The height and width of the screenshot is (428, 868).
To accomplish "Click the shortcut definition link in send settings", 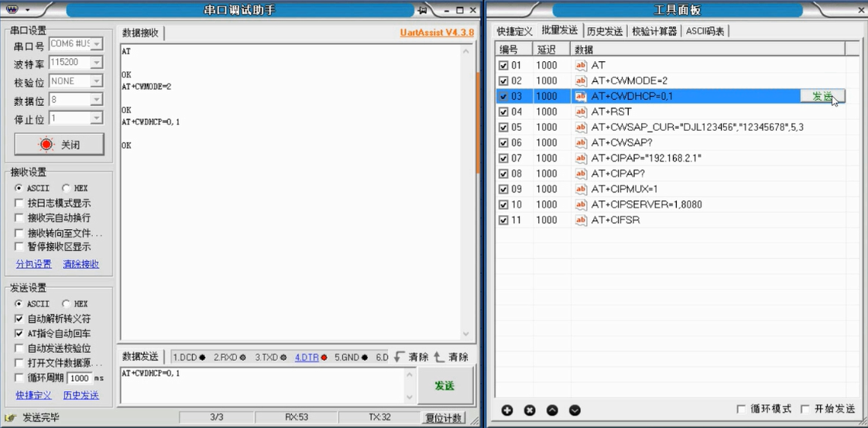I will [x=34, y=395].
